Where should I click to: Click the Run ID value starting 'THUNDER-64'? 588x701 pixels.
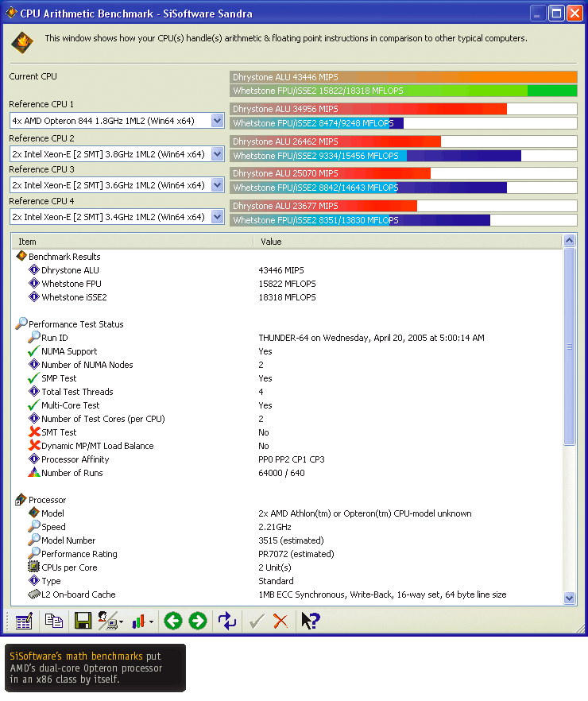coord(371,338)
